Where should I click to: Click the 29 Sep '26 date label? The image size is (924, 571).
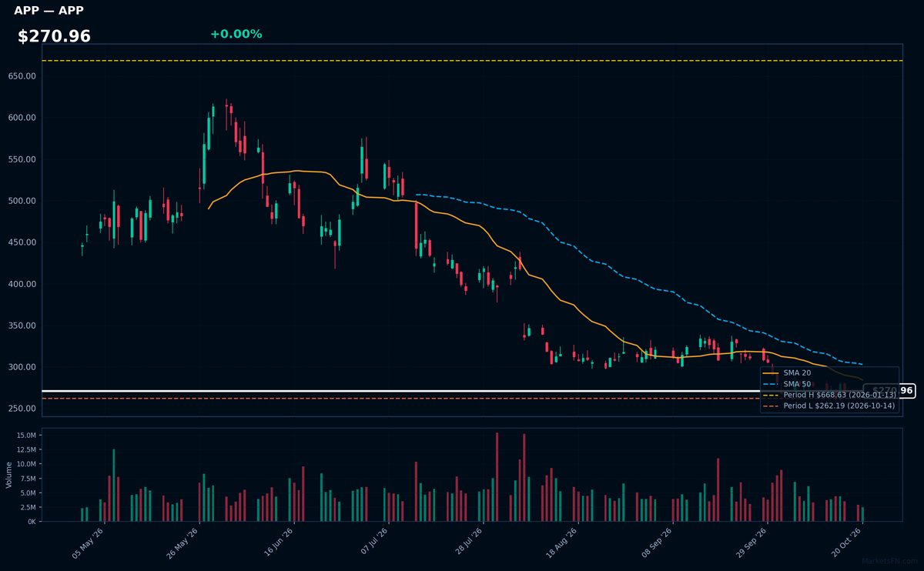(x=752, y=543)
